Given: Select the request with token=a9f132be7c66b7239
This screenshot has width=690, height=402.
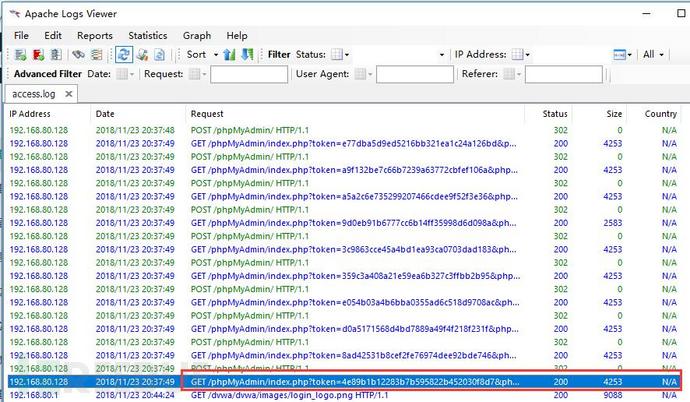Looking at the screenshot, I should [354, 170].
